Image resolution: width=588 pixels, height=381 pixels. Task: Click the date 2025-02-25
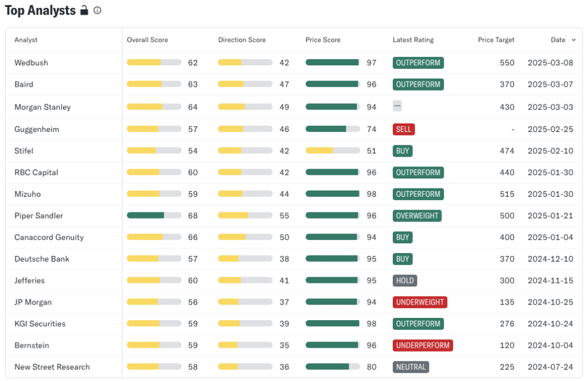[550, 129]
